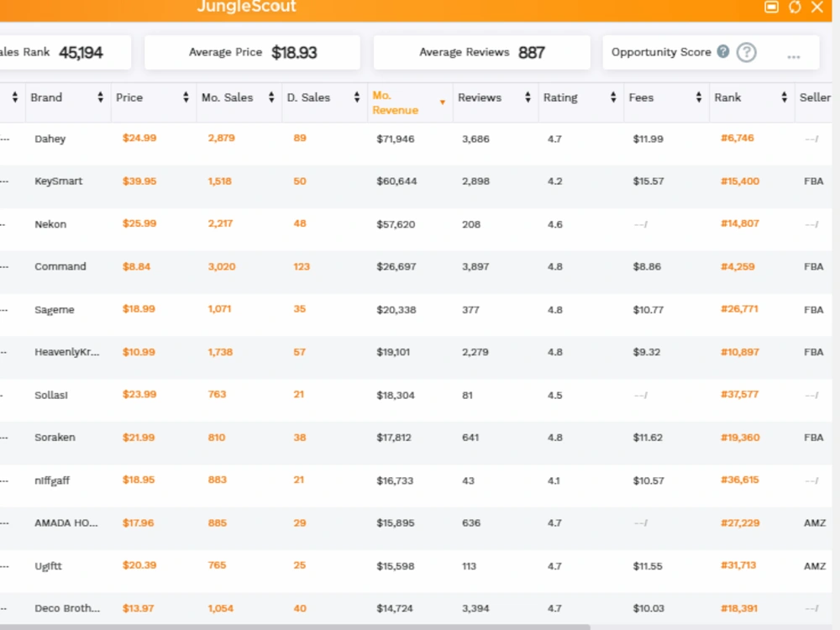This screenshot has height=630, width=840.
Task: Select the Sollasi brand name
Action: [x=51, y=395]
